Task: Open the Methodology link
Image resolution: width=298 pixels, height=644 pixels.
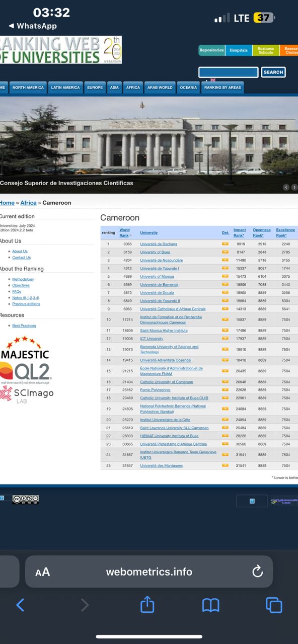Action: [23, 279]
